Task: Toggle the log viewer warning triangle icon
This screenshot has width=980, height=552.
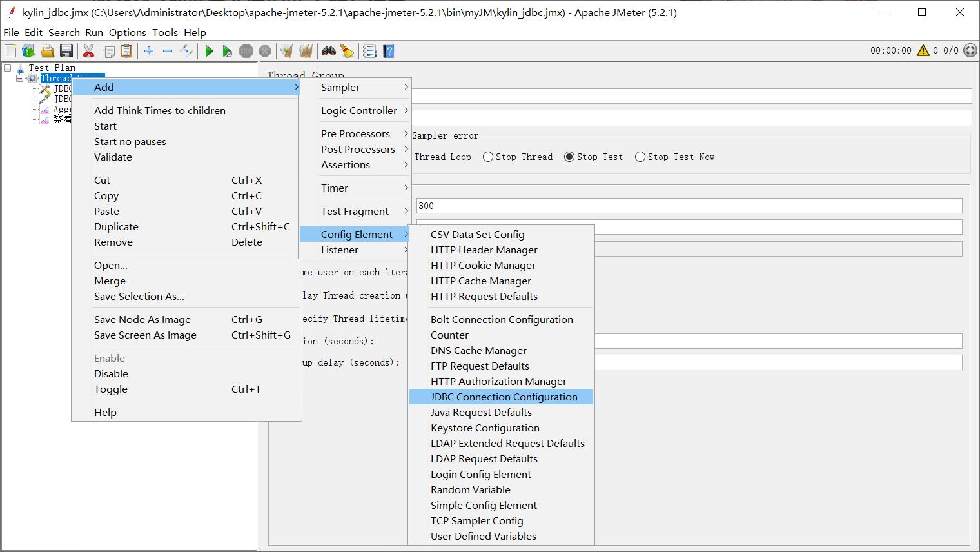Action: (x=923, y=50)
